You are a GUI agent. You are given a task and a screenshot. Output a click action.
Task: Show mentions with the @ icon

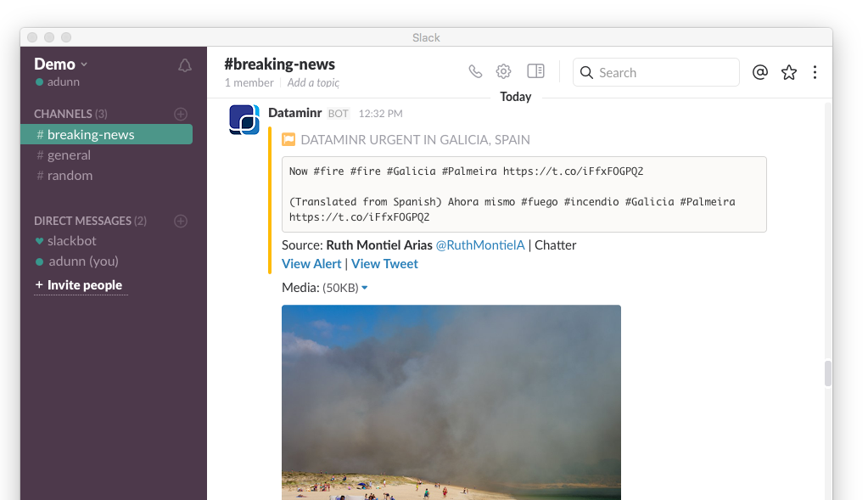pos(759,72)
